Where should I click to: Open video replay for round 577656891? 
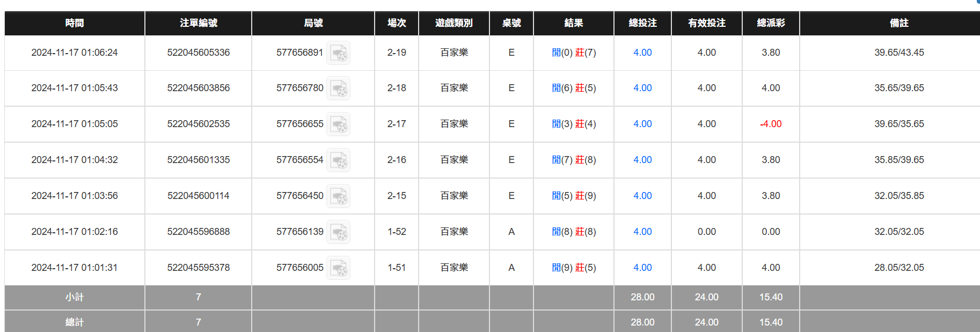(x=339, y=53)
